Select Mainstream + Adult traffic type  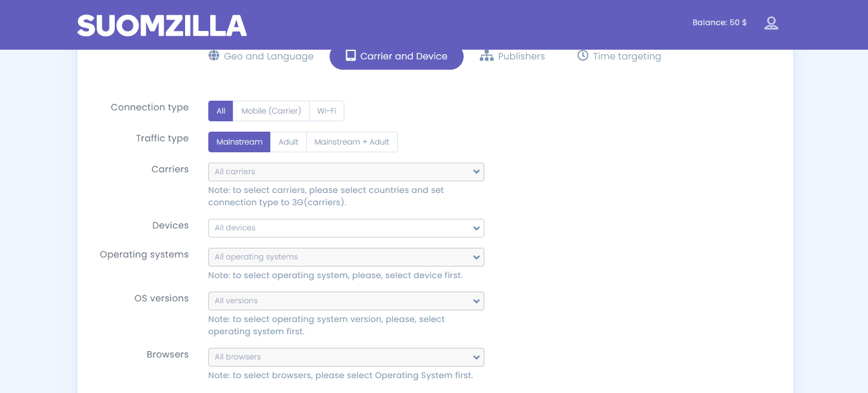(351, 141)
